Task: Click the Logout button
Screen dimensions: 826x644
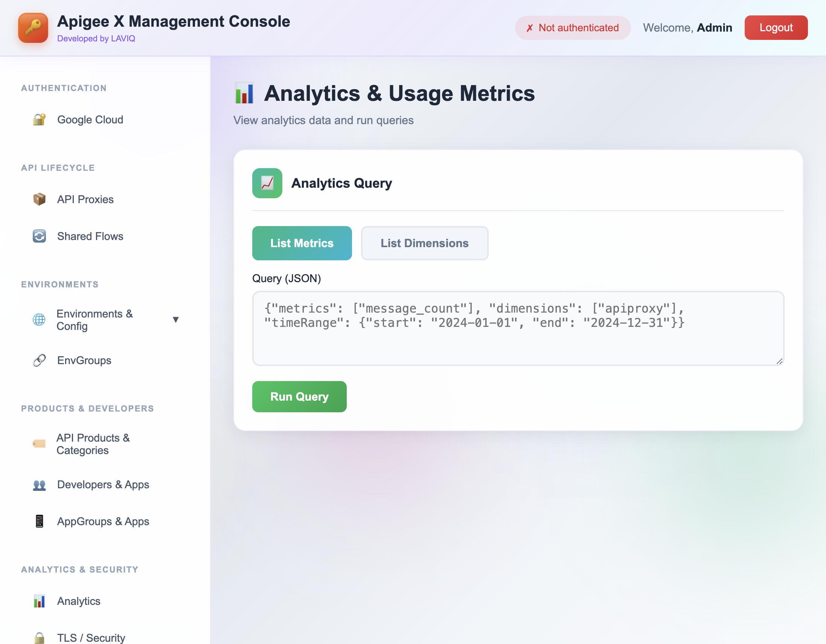Action: tap(776, 27)
